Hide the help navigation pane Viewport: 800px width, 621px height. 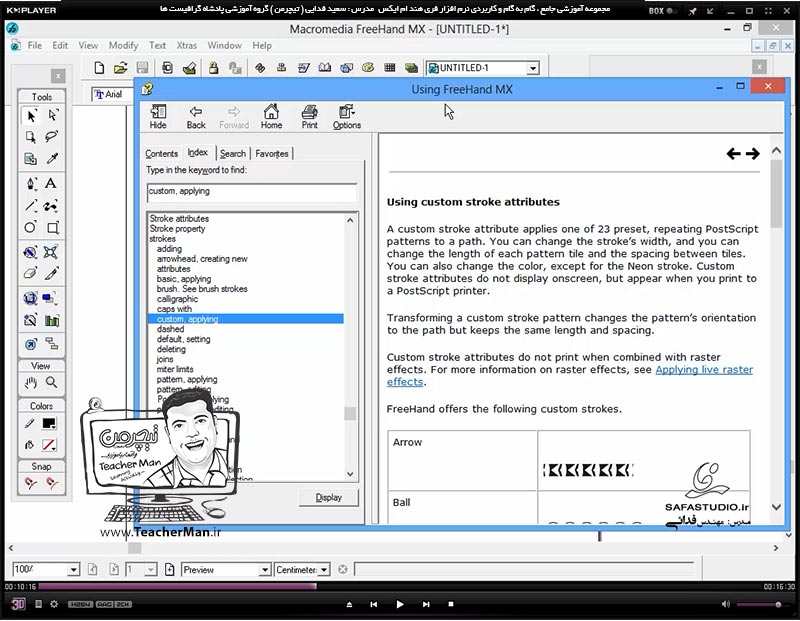tap(158, 117)
